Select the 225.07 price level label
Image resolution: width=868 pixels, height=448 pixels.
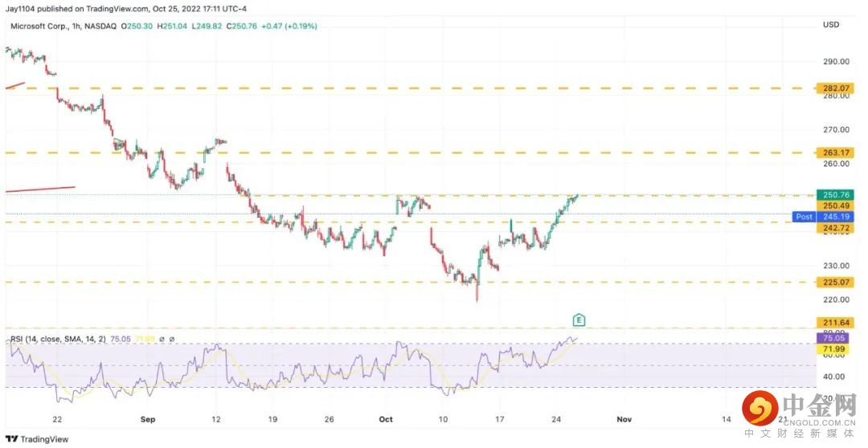click(835, 283)
